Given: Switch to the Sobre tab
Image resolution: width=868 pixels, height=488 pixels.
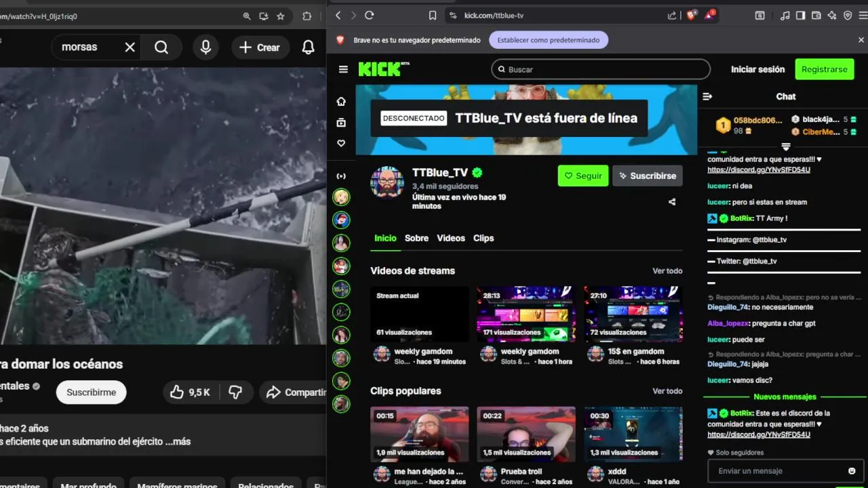Looking at the screenshot, I should (416, 238).
